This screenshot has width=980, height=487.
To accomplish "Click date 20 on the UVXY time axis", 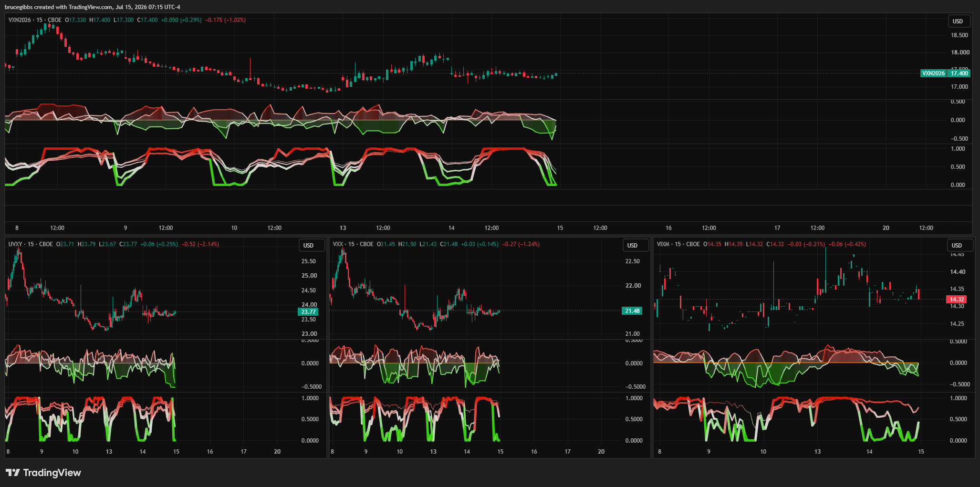I will pos(277,452).
